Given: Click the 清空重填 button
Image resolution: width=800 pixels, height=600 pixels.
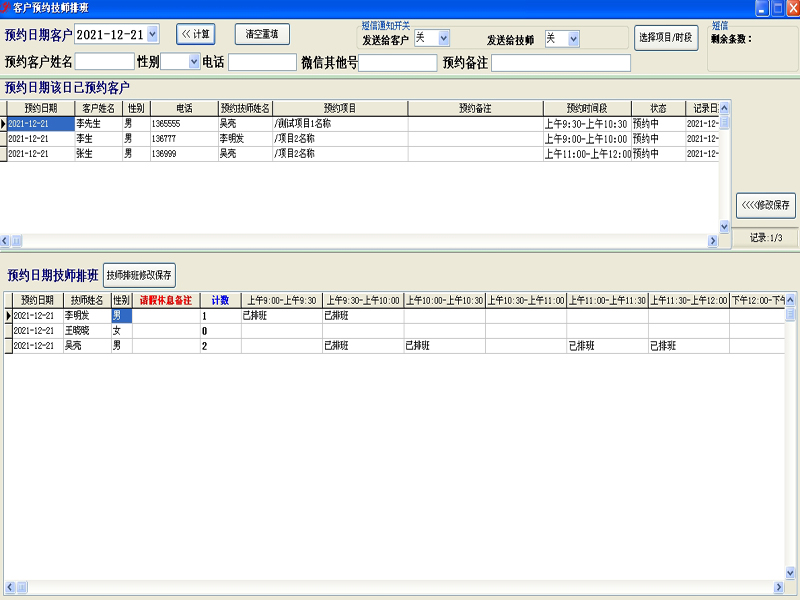Looking at the screenshot, I should 262,34.
